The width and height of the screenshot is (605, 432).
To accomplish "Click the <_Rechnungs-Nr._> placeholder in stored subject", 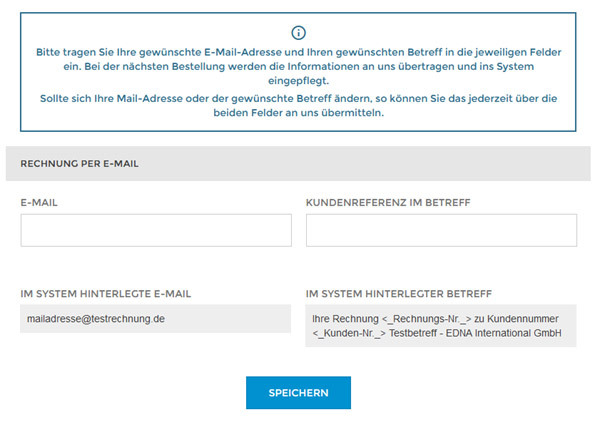I will point(425,318).
